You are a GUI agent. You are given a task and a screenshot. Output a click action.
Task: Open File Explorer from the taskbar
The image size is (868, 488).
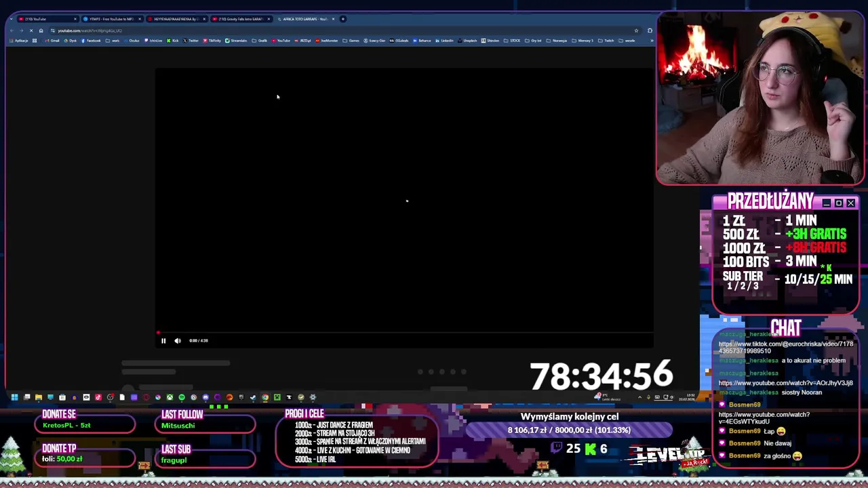[x=39, y=397]
